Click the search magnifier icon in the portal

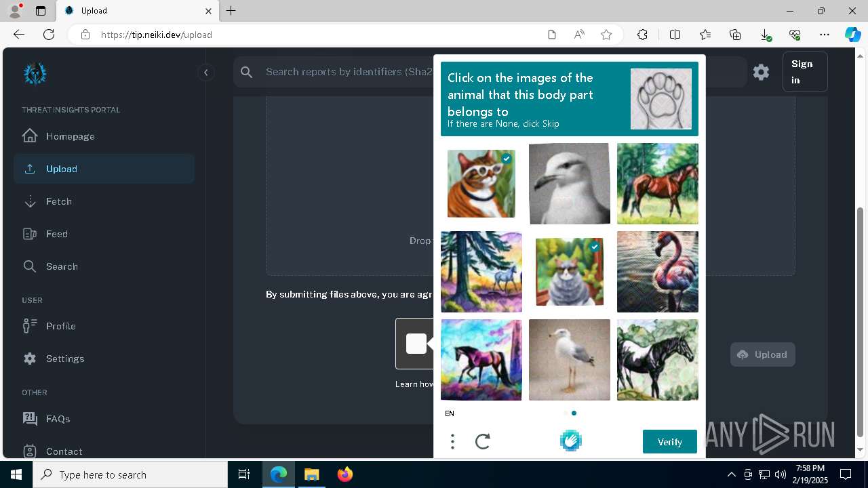click(x=247, y=72)
